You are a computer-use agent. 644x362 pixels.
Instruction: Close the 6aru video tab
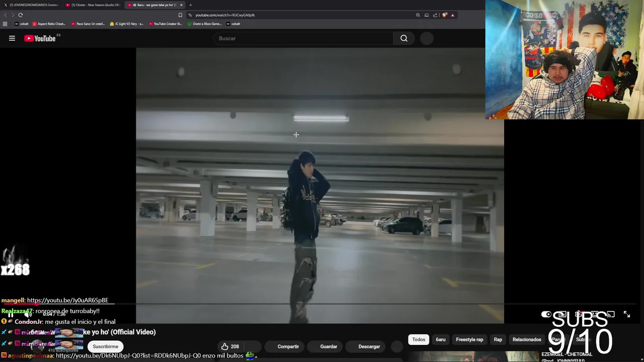181,5
